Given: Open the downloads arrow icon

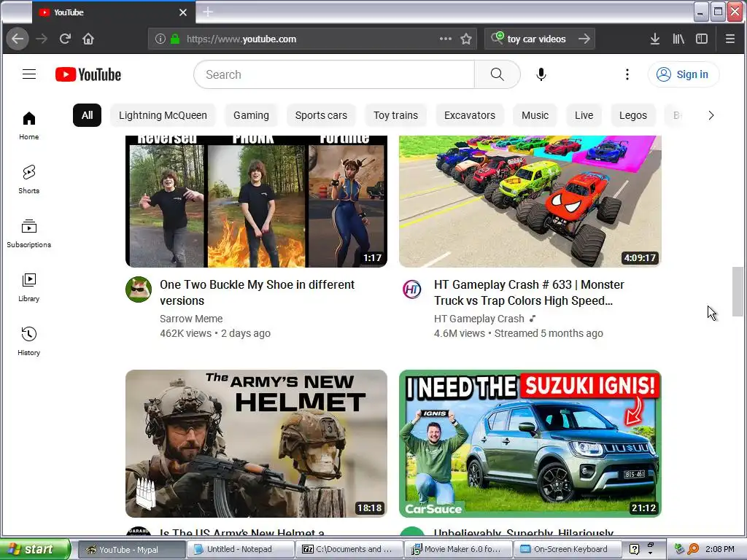Looking at the screenshot, I should coord(655,39).
